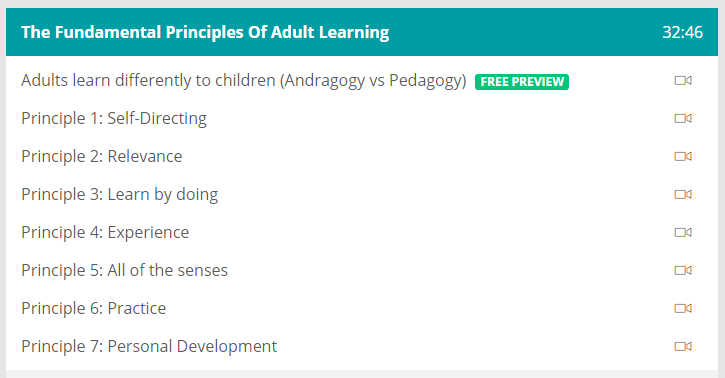Click video icon beside Principle 4: Experience
The width and height of the screenshot is (725, 378).
pyautogui.click(x=683, y=232)
